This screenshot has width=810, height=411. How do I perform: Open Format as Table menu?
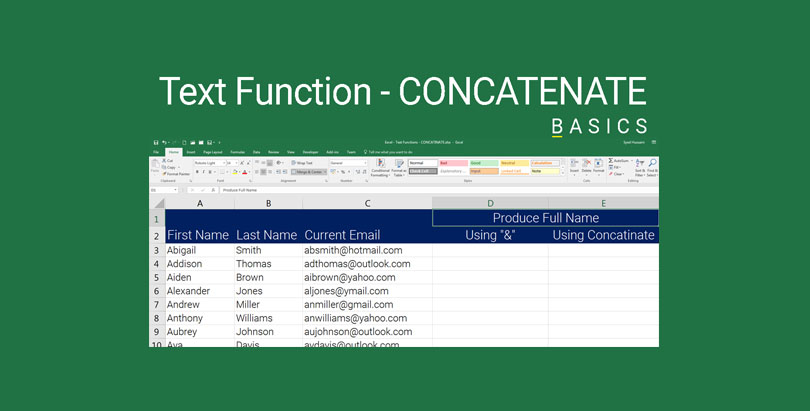[x=398, y=168]
